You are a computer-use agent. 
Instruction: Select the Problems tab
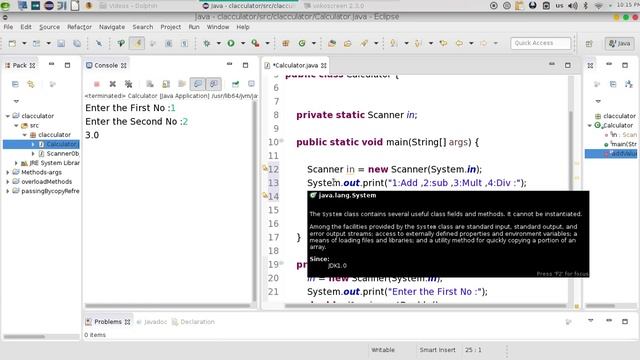(x=108, y=322)
